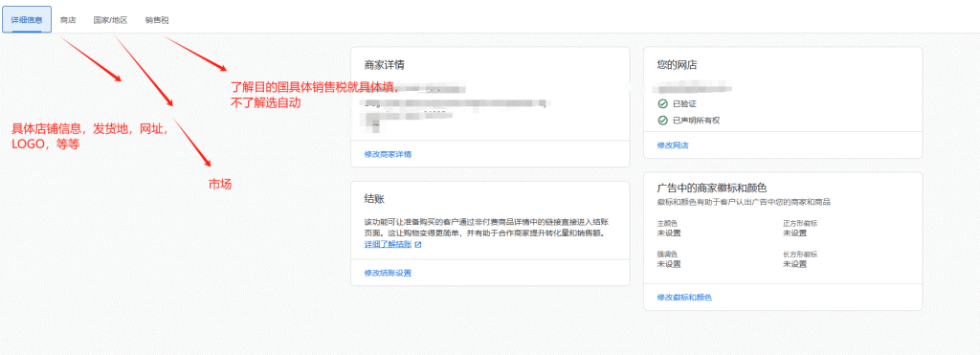
Task: Click the 强调色 label
Action: click(x=667, y=255)
